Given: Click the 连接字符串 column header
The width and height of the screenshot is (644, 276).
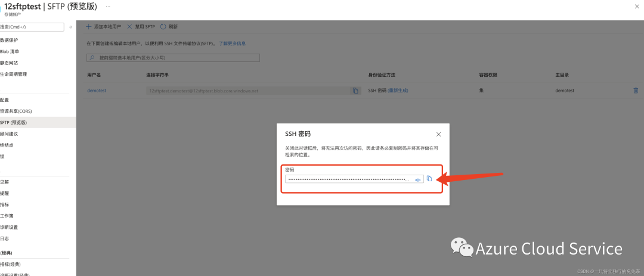Looking at the screenshot, I should click(x=157, y=76).
